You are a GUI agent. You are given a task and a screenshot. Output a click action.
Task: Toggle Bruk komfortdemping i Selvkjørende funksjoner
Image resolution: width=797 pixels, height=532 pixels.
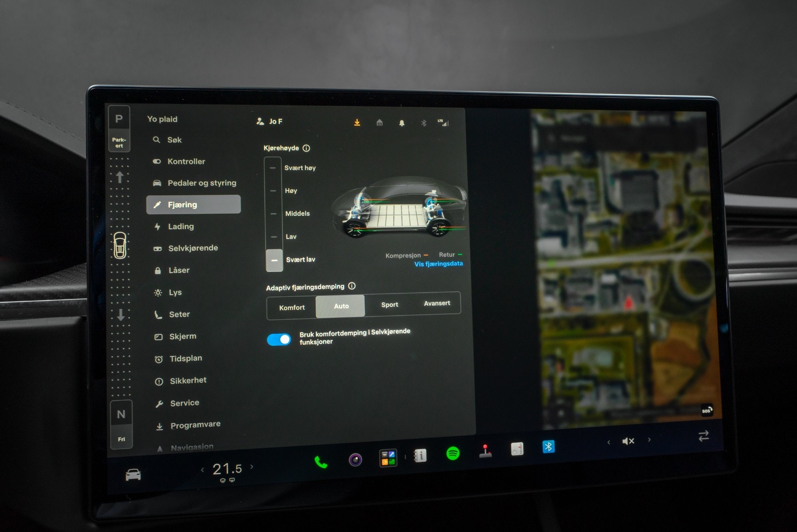click(x=279, y=340)
